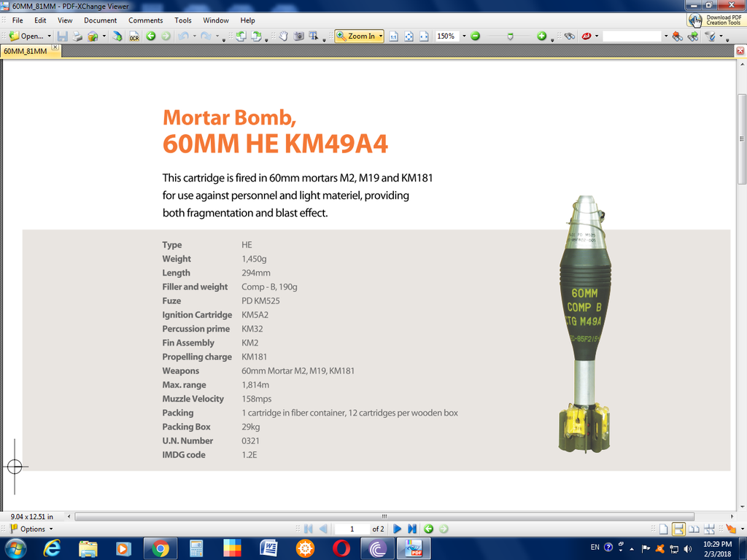
Task: Expand the zoom percentage dropdown
Action: pyautogui.click(x=464, y=36)
